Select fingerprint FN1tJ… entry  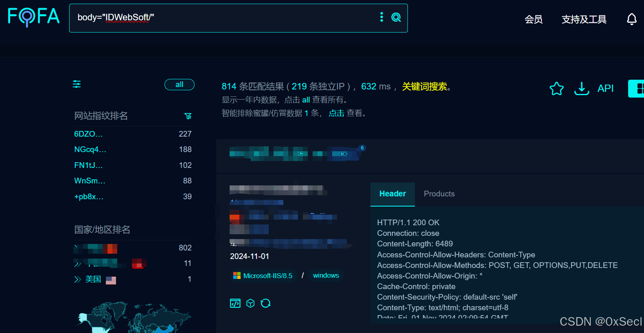tap(88, 165)
